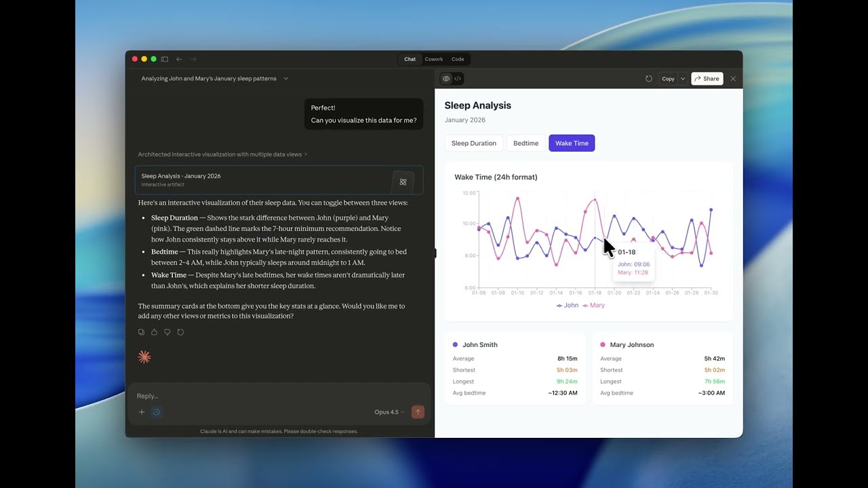Viewport: 868px width, 488px height.
Task: Click the 01-06 axis date label
Action: [x=479, y=293]
